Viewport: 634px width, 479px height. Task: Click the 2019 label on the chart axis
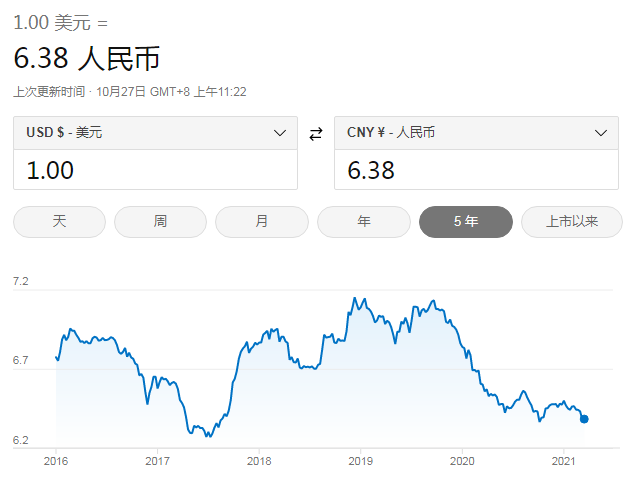361,461
